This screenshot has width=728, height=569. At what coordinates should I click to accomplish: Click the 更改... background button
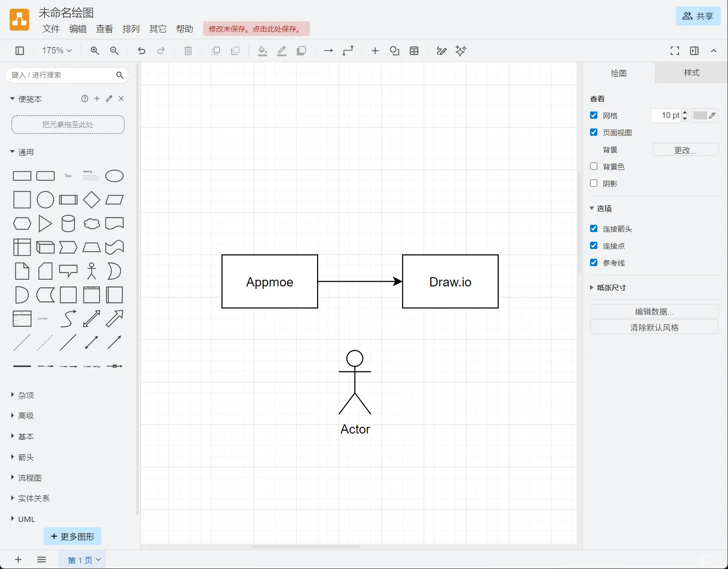685,150
